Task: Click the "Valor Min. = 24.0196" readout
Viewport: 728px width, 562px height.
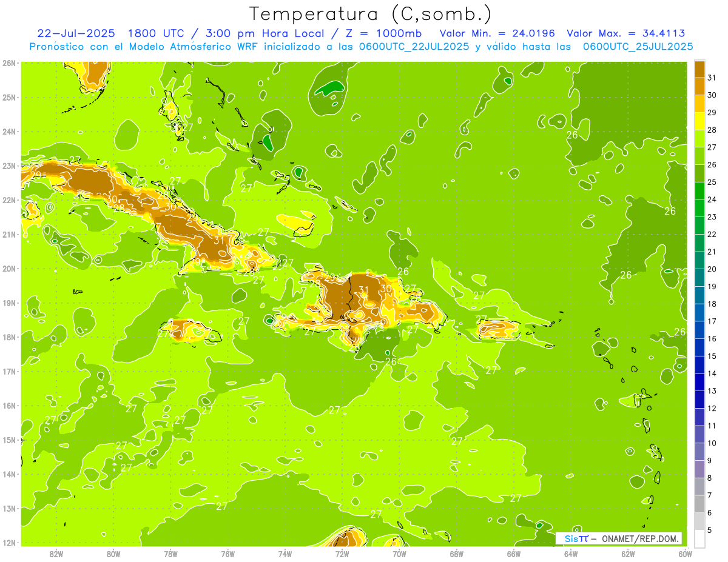Action: point(497,33)
